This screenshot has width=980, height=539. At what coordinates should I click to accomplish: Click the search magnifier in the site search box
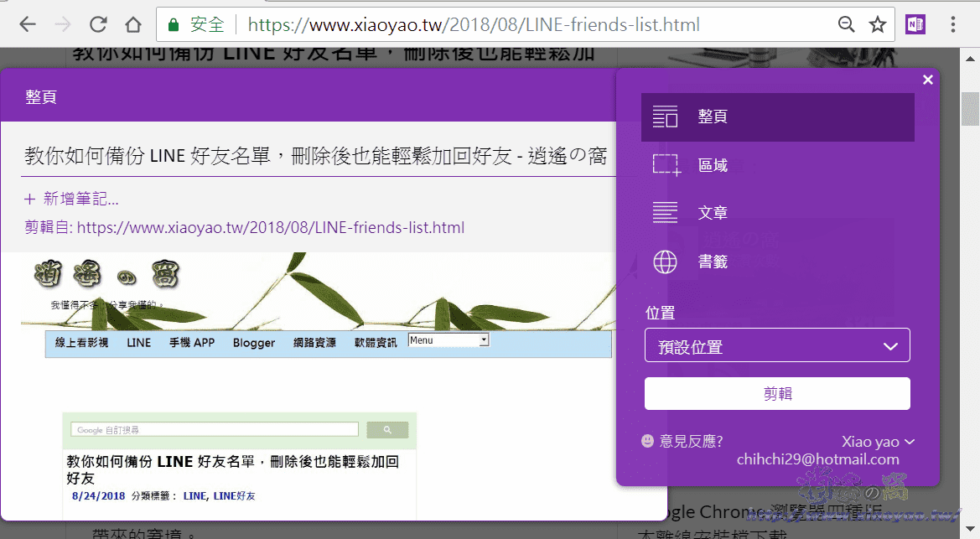387,428
